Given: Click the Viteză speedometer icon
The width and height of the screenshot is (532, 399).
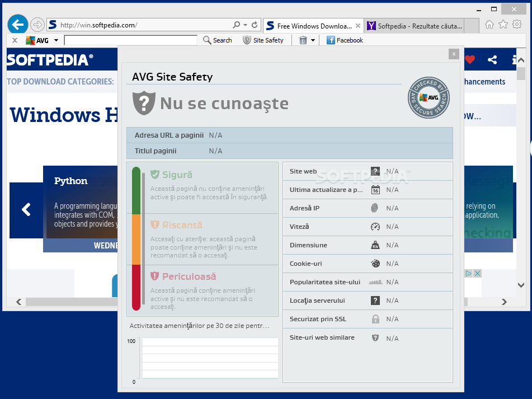Looking at the screenshot, I should [375, 227].
